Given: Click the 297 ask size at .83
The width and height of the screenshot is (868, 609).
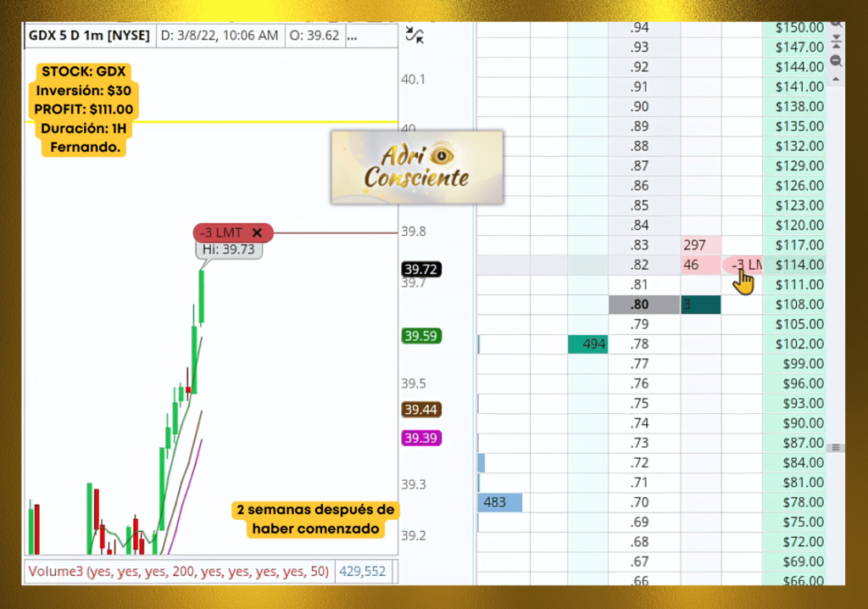Looking at the screenshot, I should (x=701, y=245).
